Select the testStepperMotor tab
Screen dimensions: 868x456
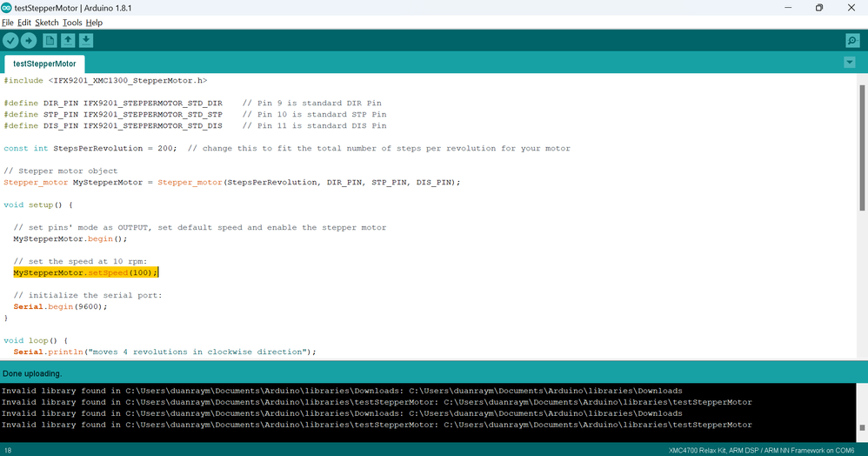44,64
